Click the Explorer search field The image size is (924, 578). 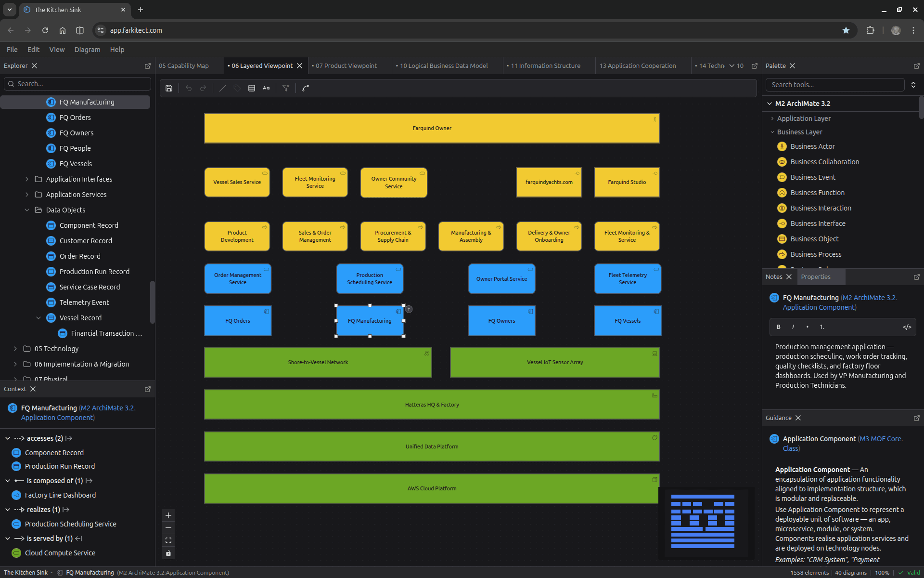[77, 84]
